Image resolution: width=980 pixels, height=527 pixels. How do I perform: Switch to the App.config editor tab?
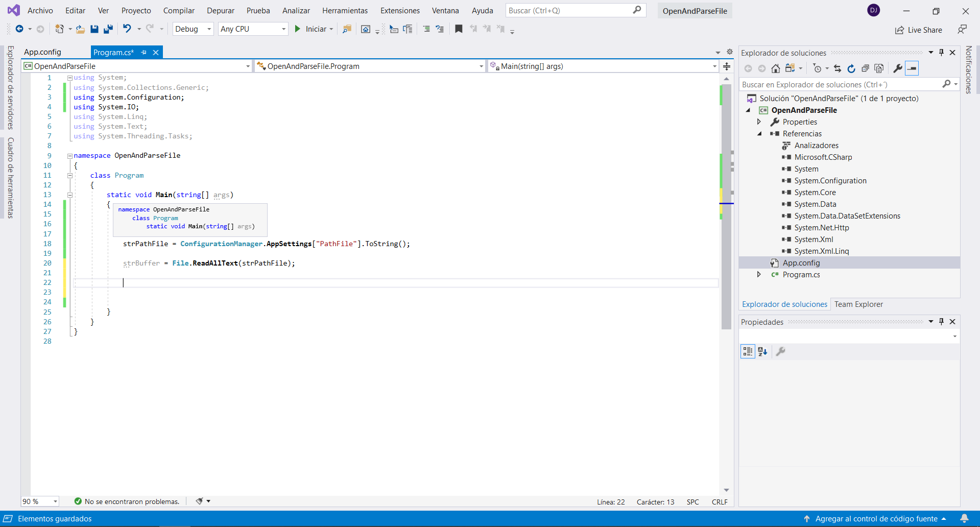pyautogui.click(x=43, y=52)
